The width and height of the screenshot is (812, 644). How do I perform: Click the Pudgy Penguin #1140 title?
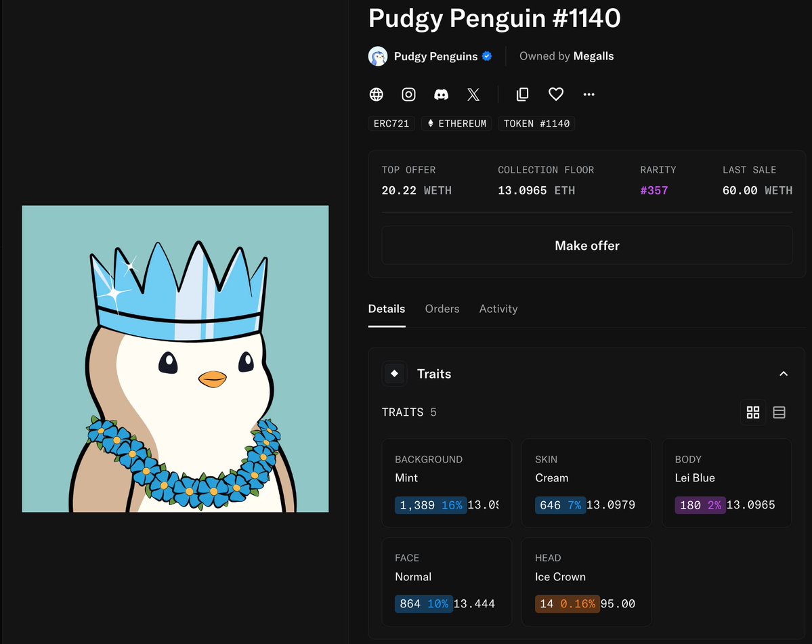click(494, 18)
